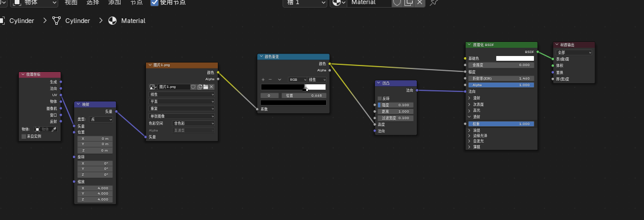Open the RGB color mode dropdown

point(297,80)
